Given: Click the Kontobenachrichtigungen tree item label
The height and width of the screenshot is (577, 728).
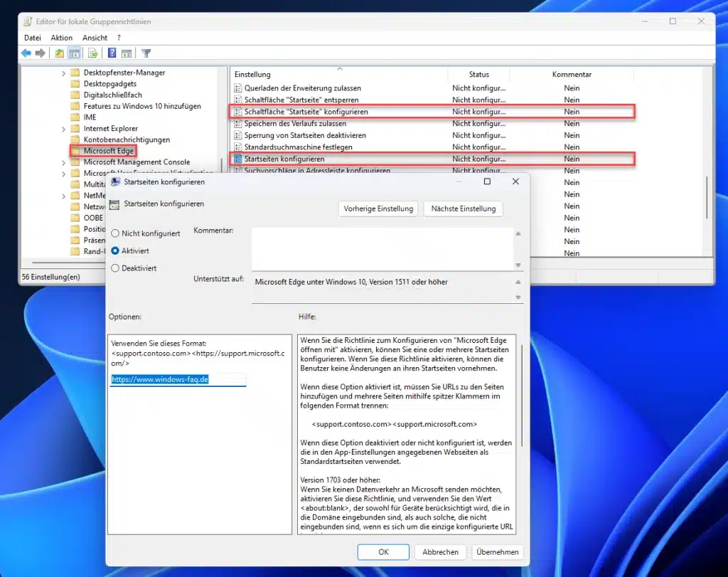Looking at the screenshot, I should [127, 139].
